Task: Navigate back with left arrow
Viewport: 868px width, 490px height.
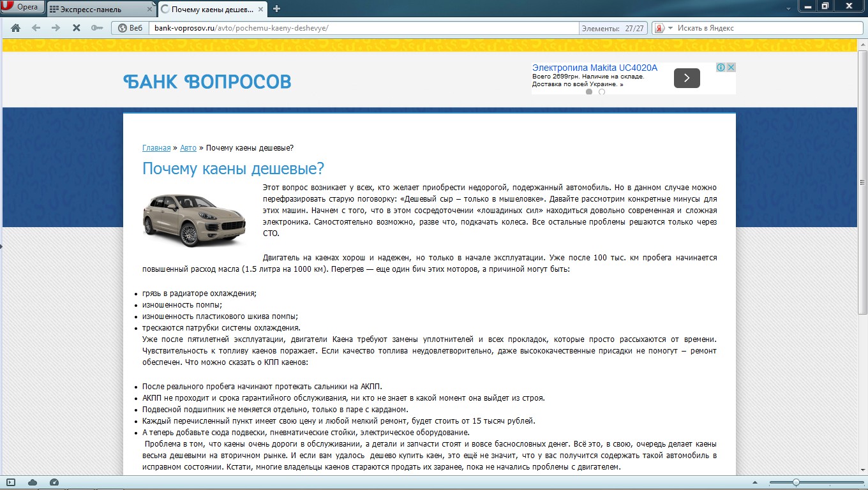Action: click(36, 28)
